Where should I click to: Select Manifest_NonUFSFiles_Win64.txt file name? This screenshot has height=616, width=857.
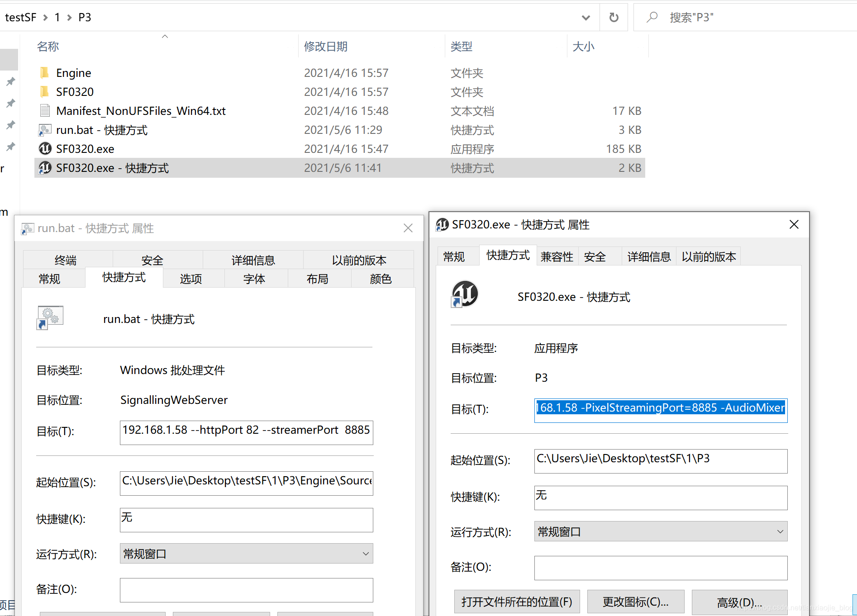tap(141, 111)
